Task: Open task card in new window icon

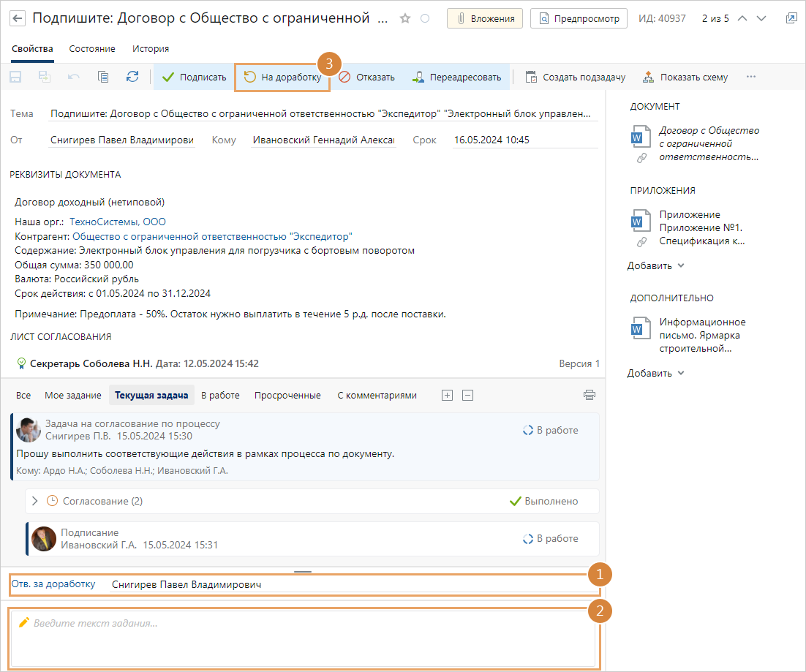Action: point(791,18)
